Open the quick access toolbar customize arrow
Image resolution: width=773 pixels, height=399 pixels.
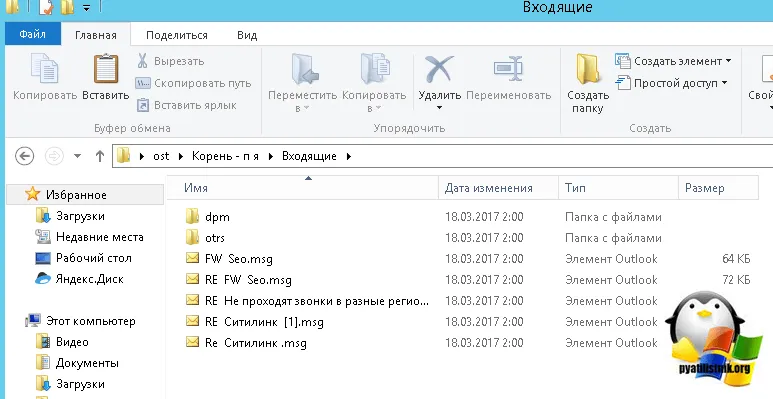click(x=87, y=8)
